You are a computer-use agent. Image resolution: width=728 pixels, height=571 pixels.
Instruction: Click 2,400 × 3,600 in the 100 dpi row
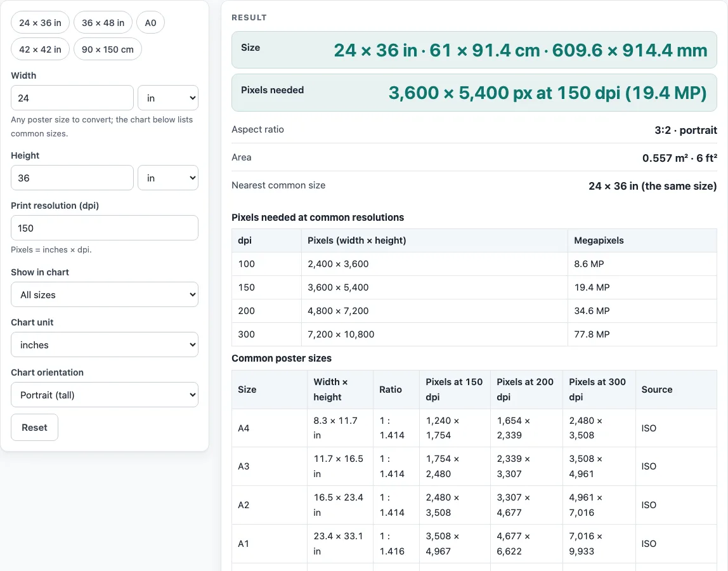[x=338, y=264]
